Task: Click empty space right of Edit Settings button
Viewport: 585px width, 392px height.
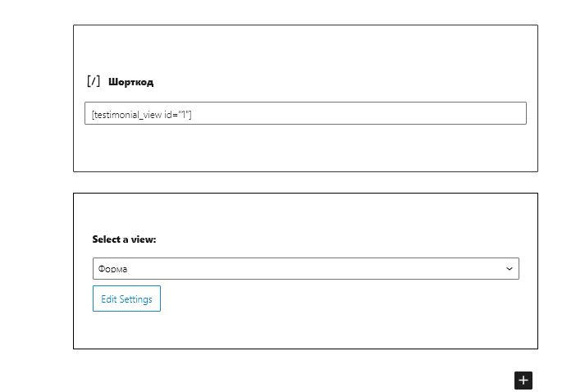Action: pos(340,299)
